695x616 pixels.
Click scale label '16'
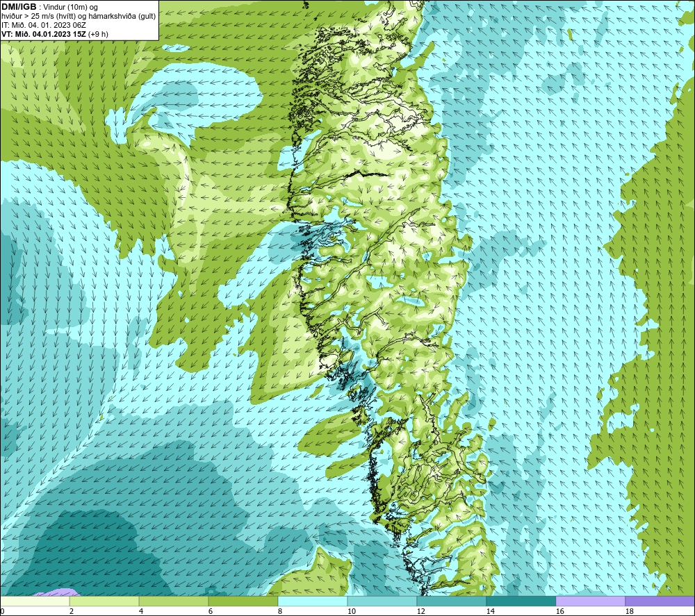coord(559,611)
